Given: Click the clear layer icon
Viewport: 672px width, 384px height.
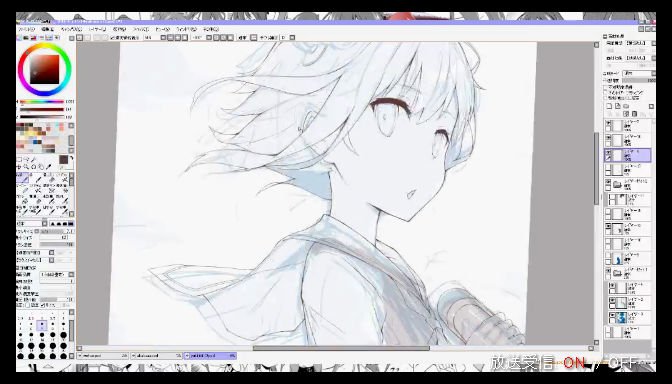Looking at the screenshot, I should click(626, 114).
